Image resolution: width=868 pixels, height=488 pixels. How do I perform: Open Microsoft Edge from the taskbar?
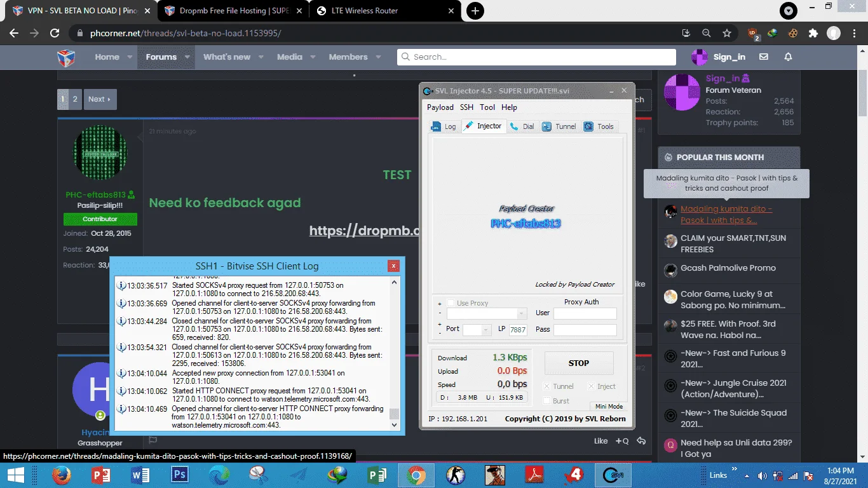[x=219, y=475]
